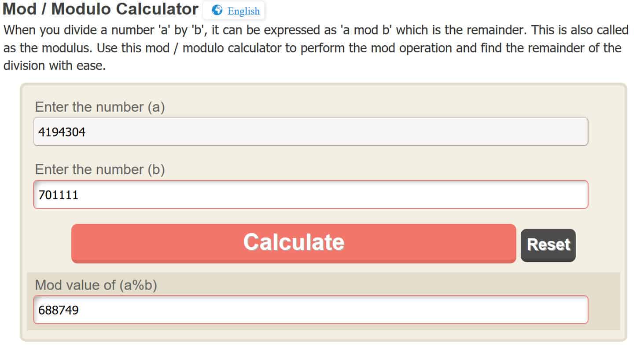Focus the number (b) field containing 701111
The width and height of the screenshot is (644, 347).
coord(311,194)
